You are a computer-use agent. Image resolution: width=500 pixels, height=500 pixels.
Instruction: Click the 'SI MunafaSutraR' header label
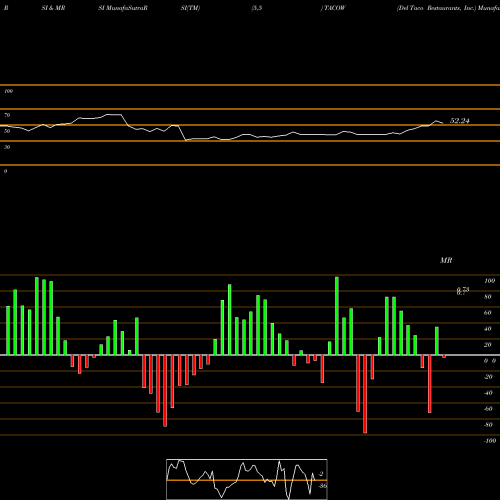pyautogui.click(x=123, y=8)
